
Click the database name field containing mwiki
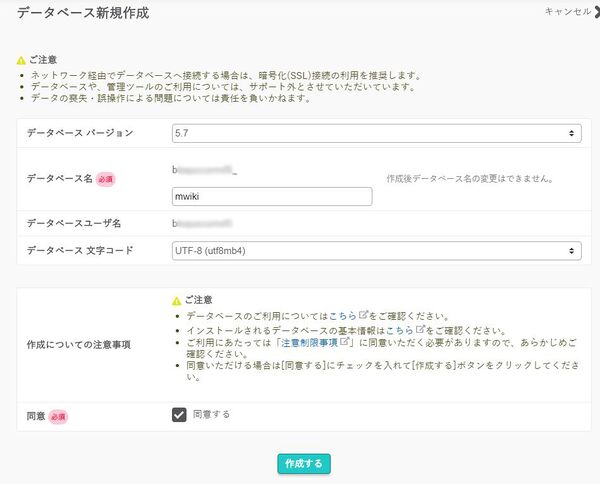click(x=272, y=196)
